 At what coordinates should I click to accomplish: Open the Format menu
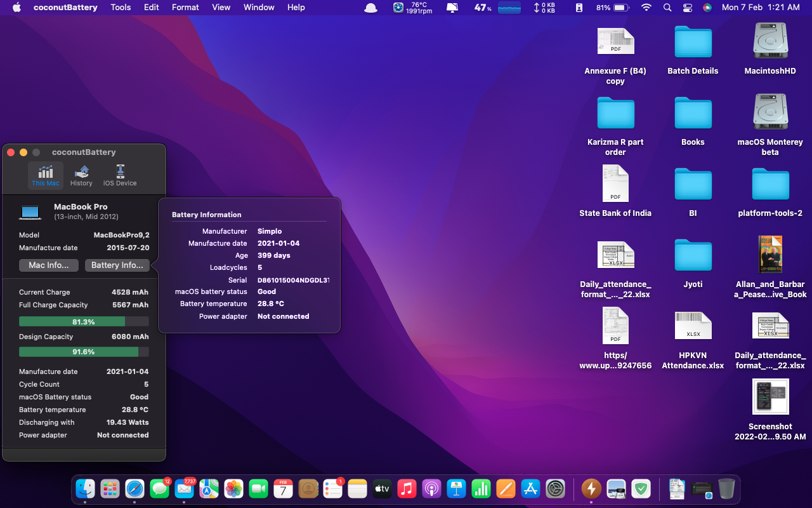[185, 8]
